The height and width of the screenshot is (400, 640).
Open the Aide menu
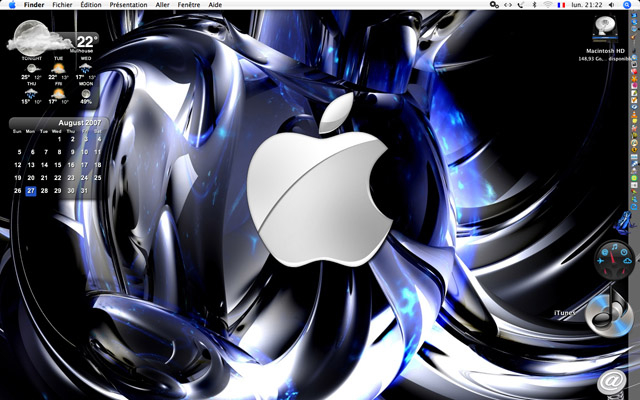pos(215,5)
